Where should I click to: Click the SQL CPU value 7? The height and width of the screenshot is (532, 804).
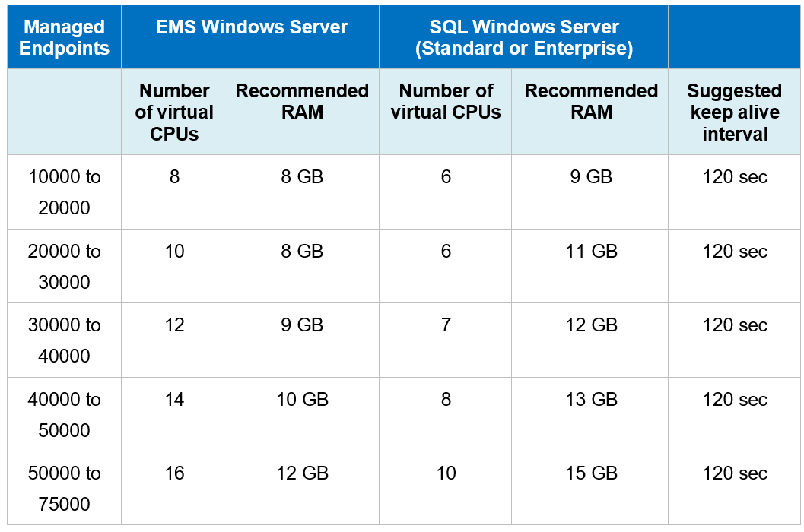446,325
